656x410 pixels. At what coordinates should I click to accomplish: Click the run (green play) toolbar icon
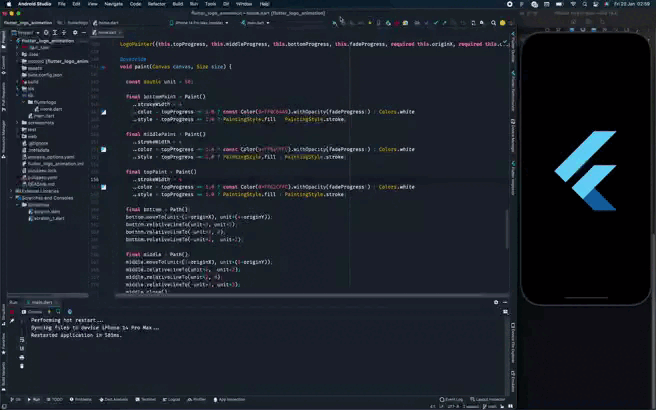(x=334, y=23)
